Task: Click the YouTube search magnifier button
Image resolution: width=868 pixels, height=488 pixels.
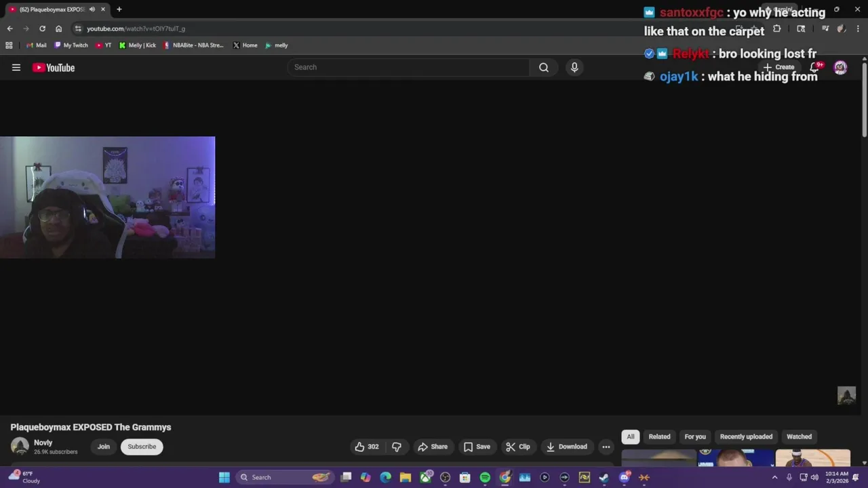Action: point(544,67)
